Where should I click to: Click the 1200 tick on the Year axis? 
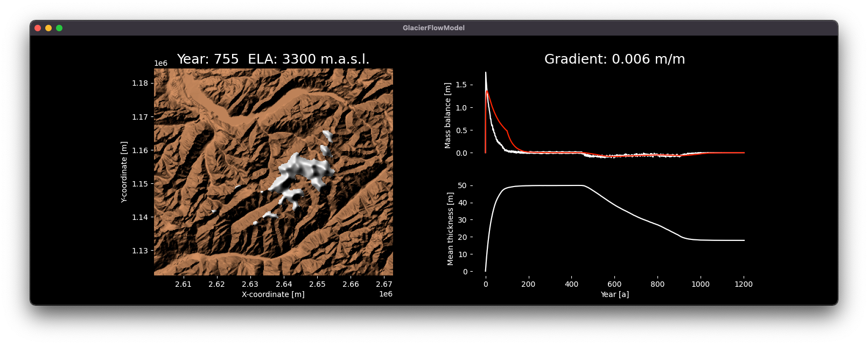[744, 284]
